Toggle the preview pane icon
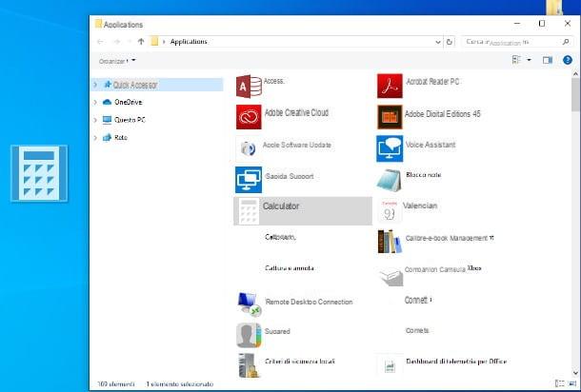This screenshot has width=581, height=392. point(548,60)
